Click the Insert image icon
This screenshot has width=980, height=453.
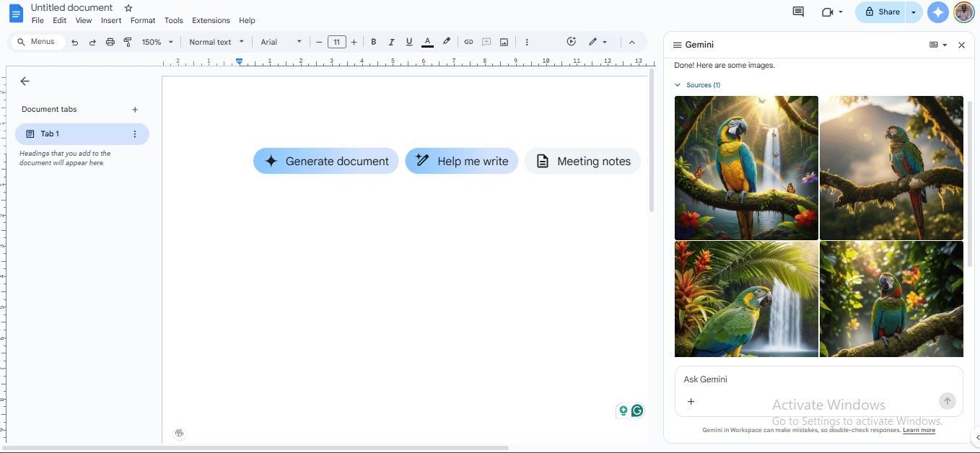click(x=504, y=42)
